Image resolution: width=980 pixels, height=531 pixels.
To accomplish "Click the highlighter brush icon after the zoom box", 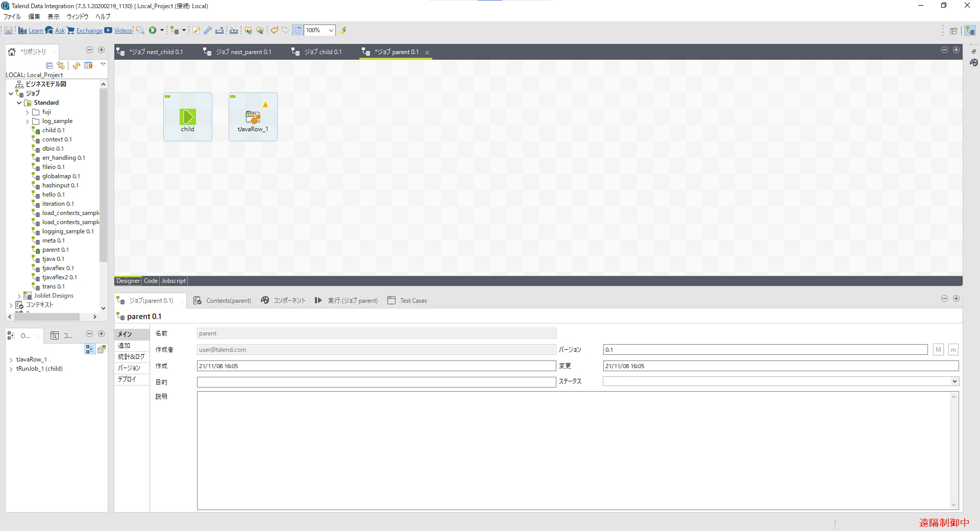I will 342,30.
